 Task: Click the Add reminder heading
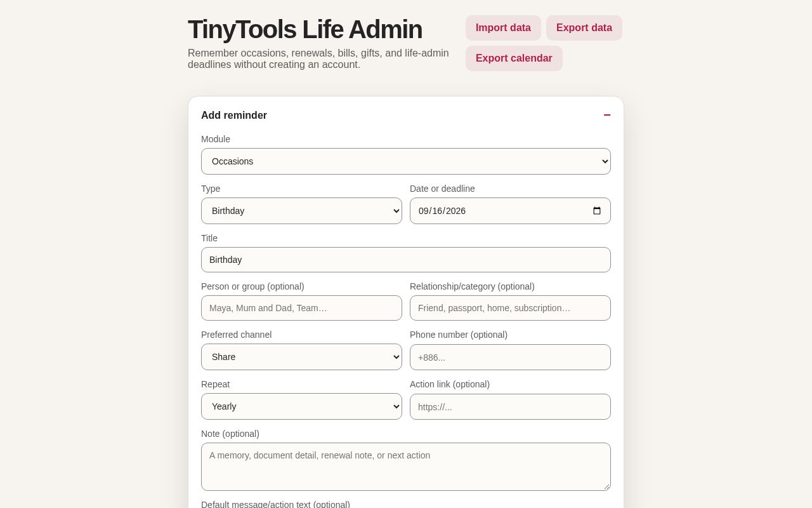234,115
